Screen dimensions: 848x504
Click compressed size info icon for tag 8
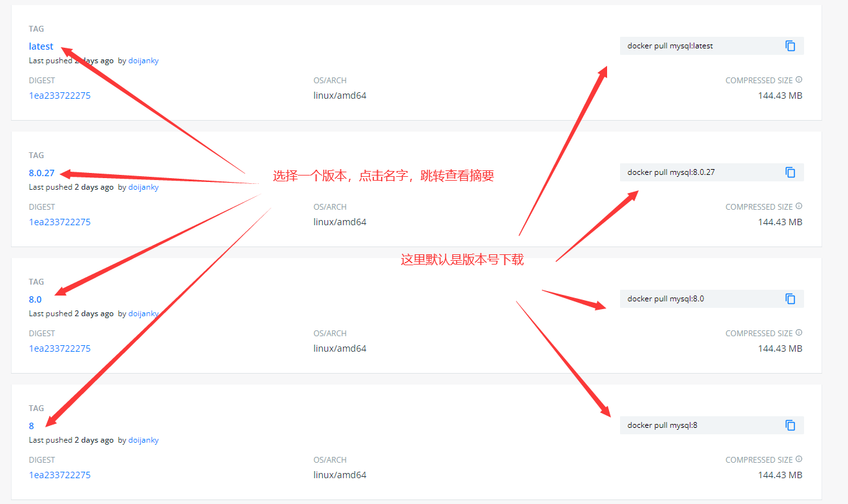point(799,459)
